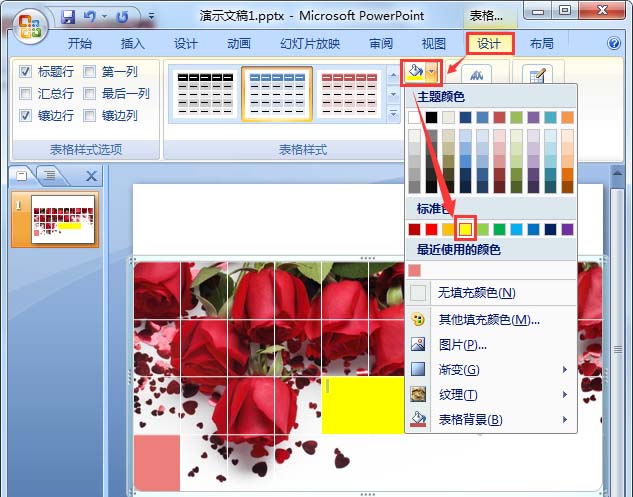Open the first 设计 Design tab
The height and width of the screenshot is (497, 633).
tap(186, 43)
